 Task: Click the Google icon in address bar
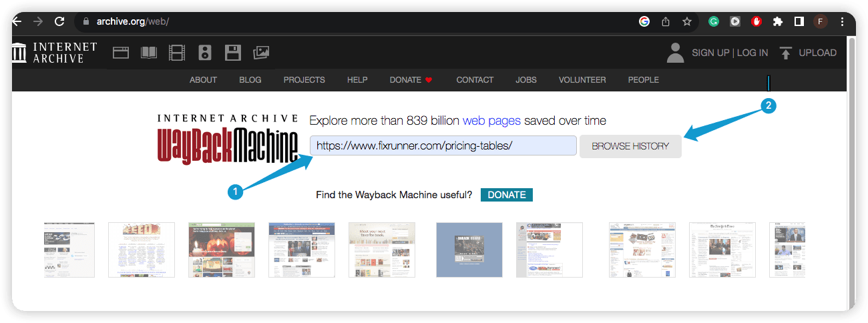(x=644, y=21)
